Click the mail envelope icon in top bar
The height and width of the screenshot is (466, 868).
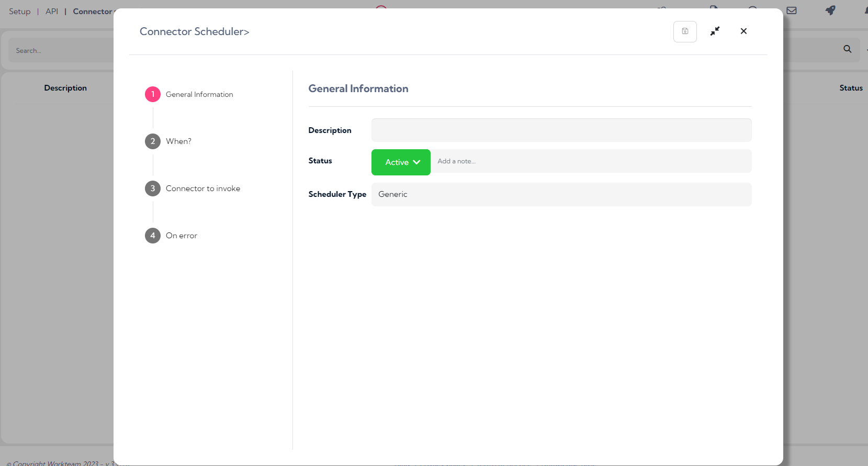pos(792,10)
